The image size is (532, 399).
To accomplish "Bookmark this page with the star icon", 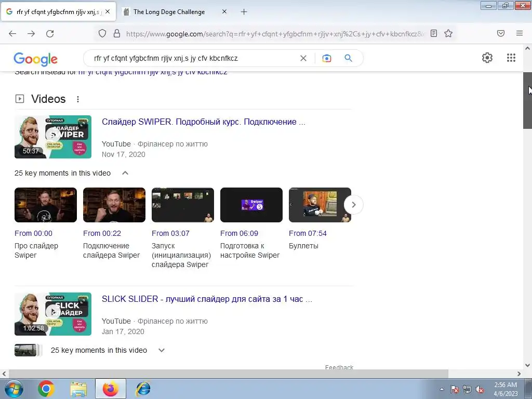I will (448, 33).
